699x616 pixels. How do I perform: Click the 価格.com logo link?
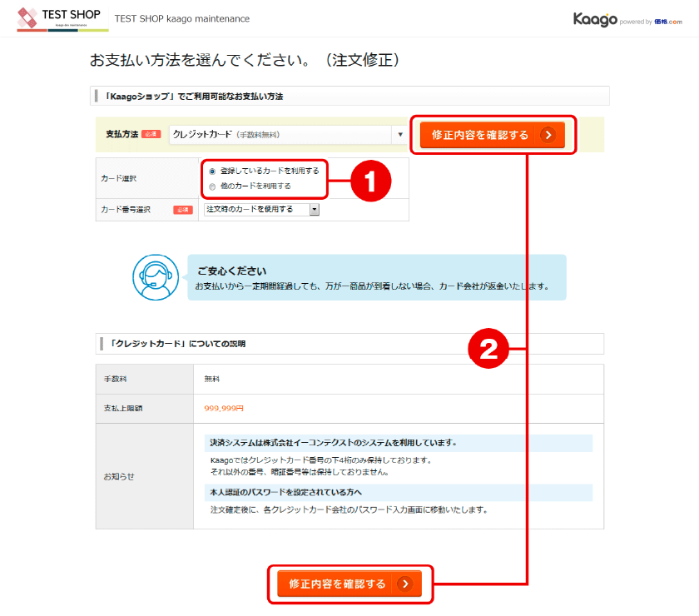(668, 22)
